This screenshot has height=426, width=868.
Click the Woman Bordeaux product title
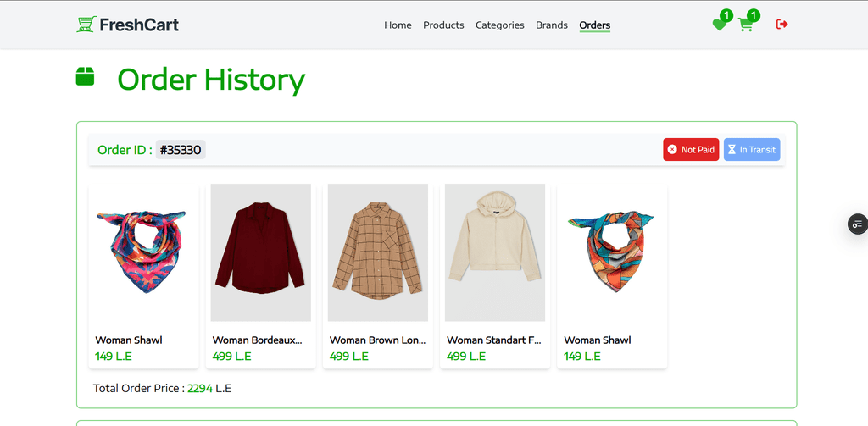tap(258, 340)
